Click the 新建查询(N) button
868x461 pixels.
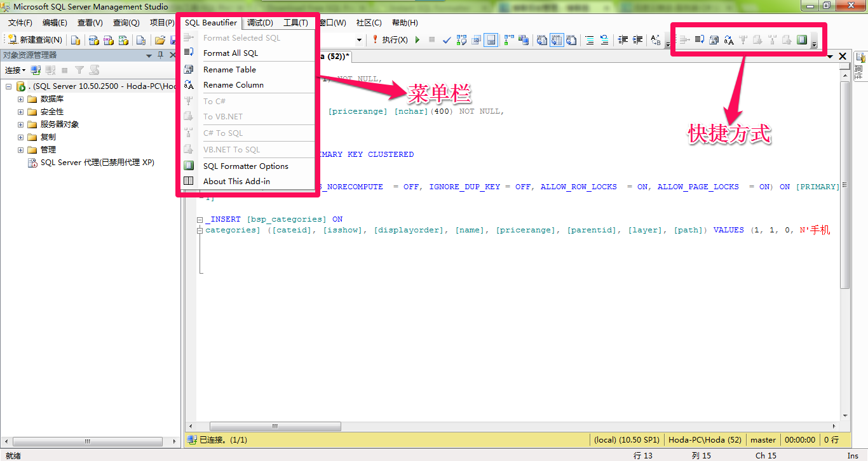click(x=35, y=40)
